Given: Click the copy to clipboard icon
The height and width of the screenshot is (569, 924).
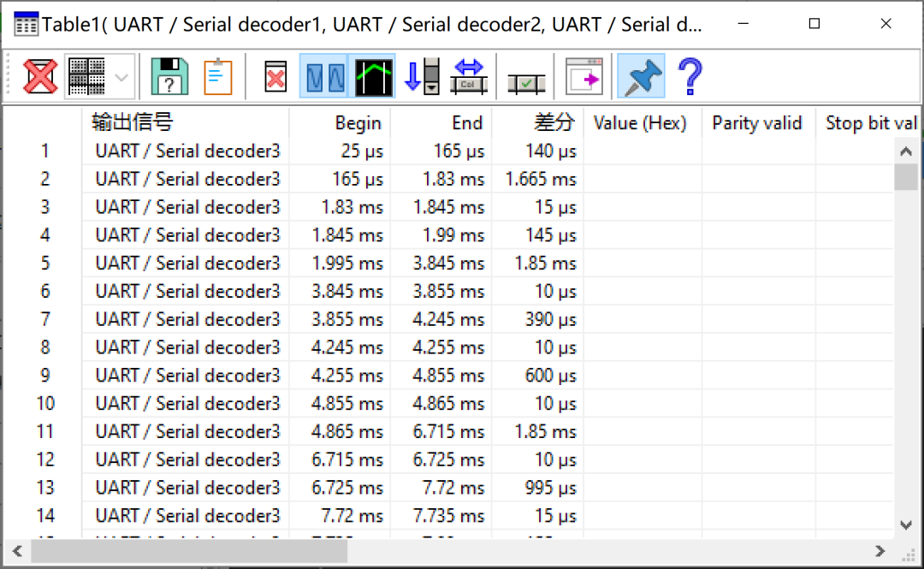Looking at the screenshot, I should tap(217, 76).
